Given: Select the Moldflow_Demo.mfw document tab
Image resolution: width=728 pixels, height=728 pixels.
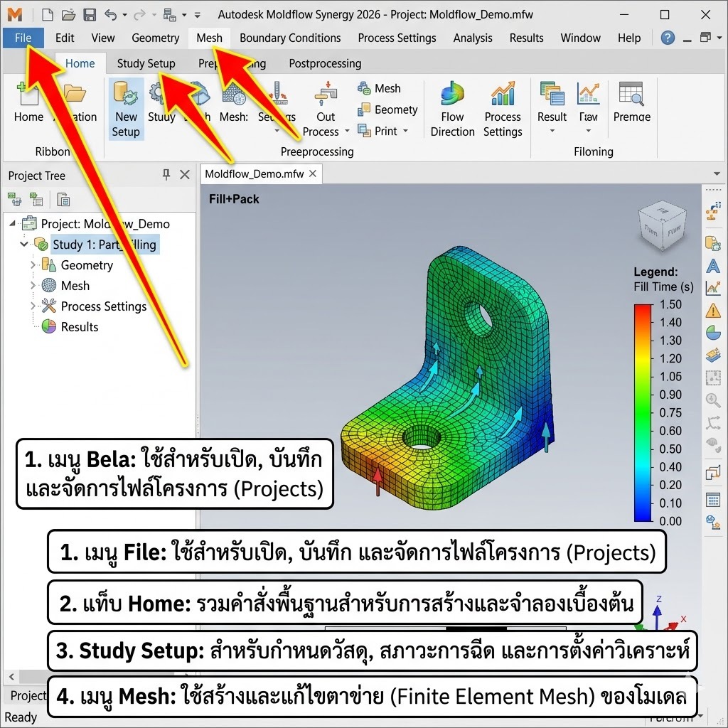Looking at the screenshot, I should point(255,174).
